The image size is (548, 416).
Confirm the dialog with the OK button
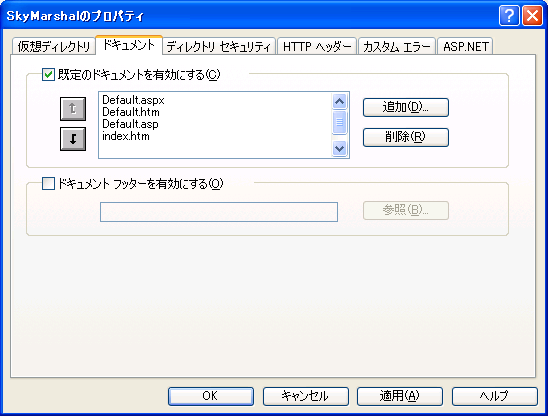click(x=211, y=396)
